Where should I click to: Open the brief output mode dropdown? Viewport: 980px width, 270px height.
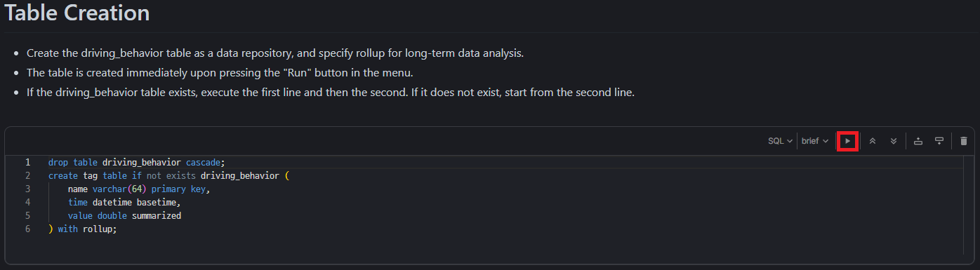(814, 141)
